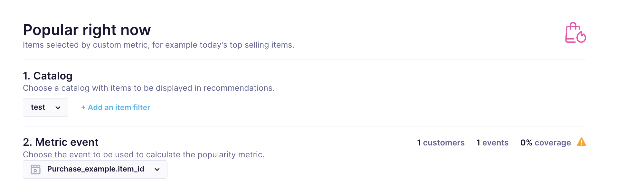Click the 1 customers statistic

pyautogui.click(x=440, y=143)
